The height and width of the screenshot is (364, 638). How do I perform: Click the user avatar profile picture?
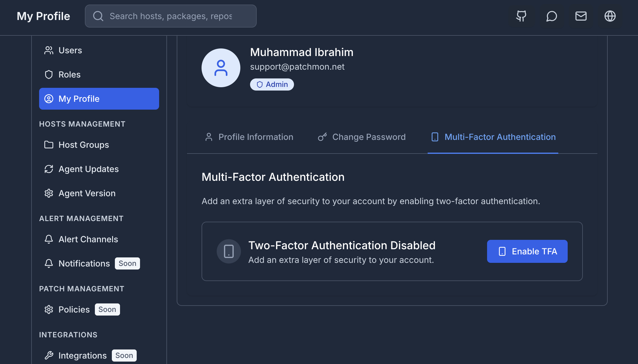(x=221, y=68)
